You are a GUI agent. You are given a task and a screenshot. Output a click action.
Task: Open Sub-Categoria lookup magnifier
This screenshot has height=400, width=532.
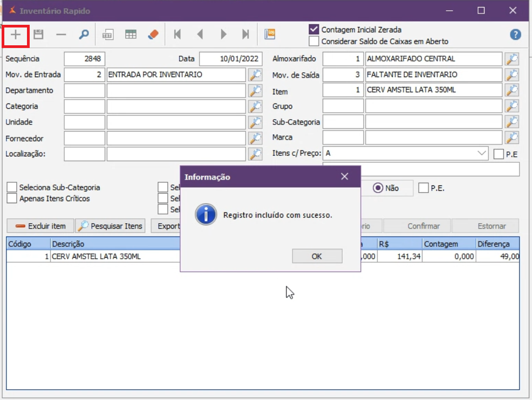(512, 122)
